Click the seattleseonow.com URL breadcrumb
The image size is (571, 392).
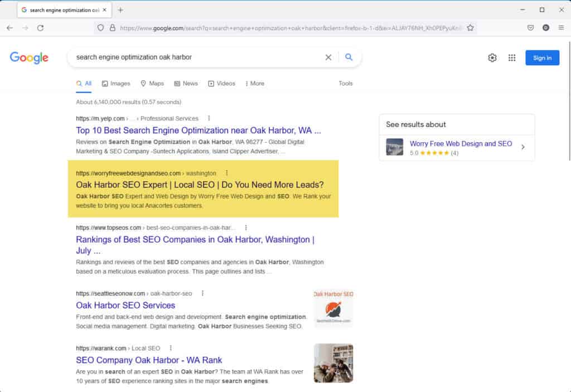(134, 293)
